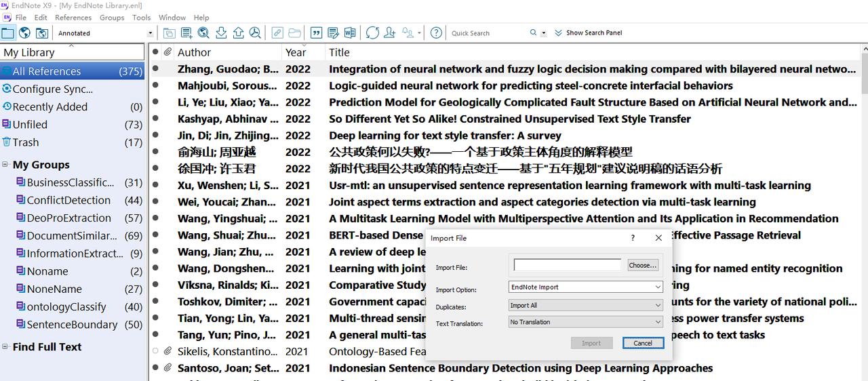This screenshot has width=868, height=381.
Task: Open the Window menu
Action: click(x=172, y=18)
